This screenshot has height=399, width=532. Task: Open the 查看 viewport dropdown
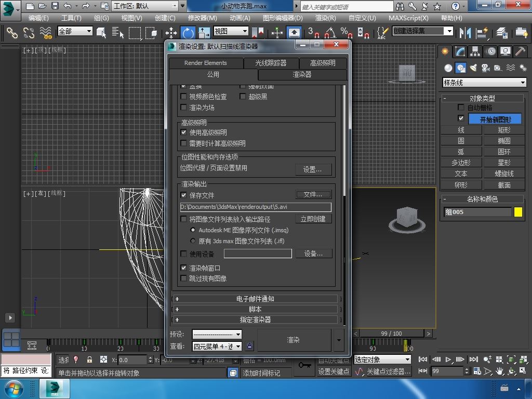click(x=217, y=346)
